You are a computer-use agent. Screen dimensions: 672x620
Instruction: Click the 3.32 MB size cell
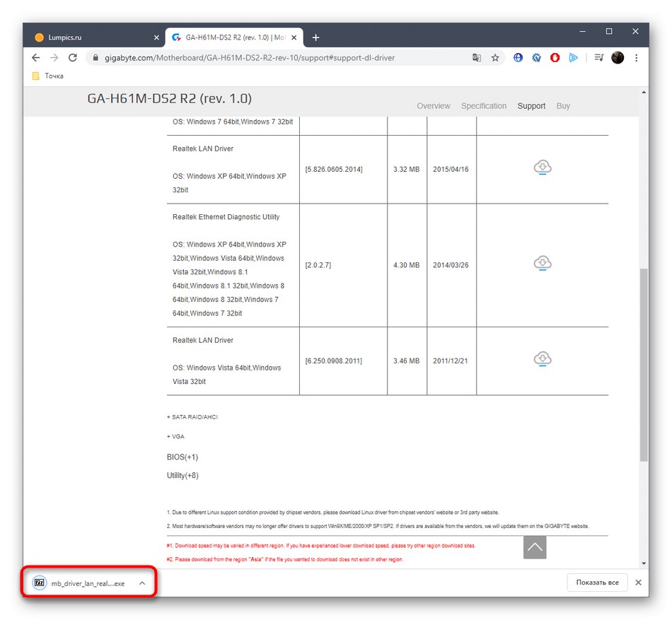click(406, 170)
